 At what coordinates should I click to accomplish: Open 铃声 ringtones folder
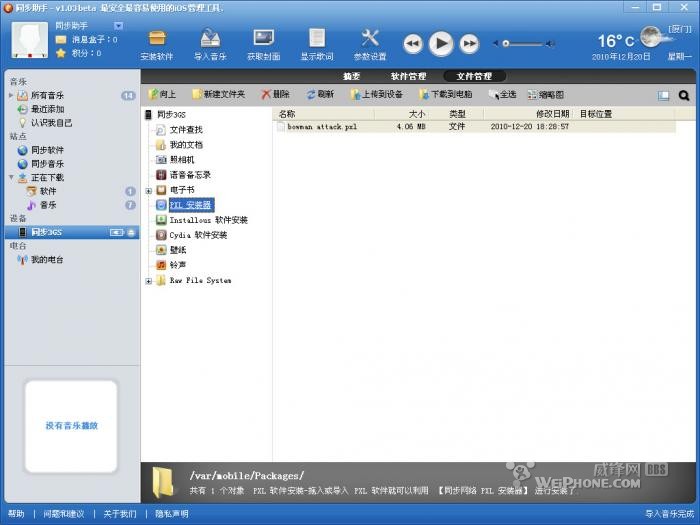click(x=178, y=265)
